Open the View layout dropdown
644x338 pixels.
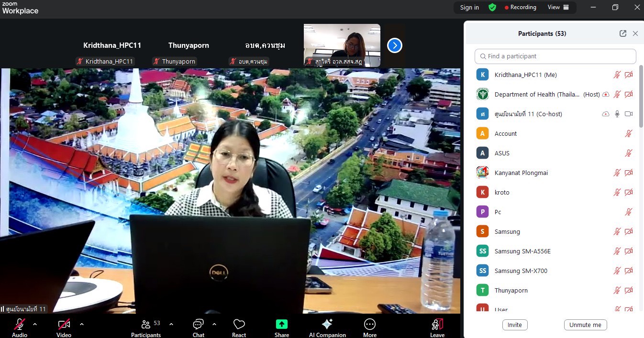[x=558, y=7]
